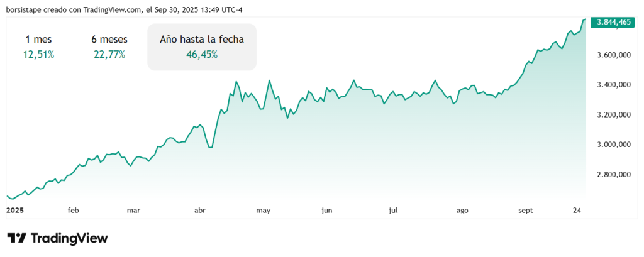The height and width of the screenshot is (257, 644).
Task: Click the "feb" time axis label
Action: click(73, 210)
